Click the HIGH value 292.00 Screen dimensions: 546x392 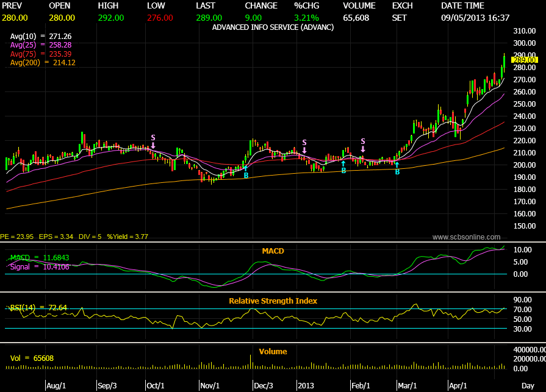tap(111, 18)
